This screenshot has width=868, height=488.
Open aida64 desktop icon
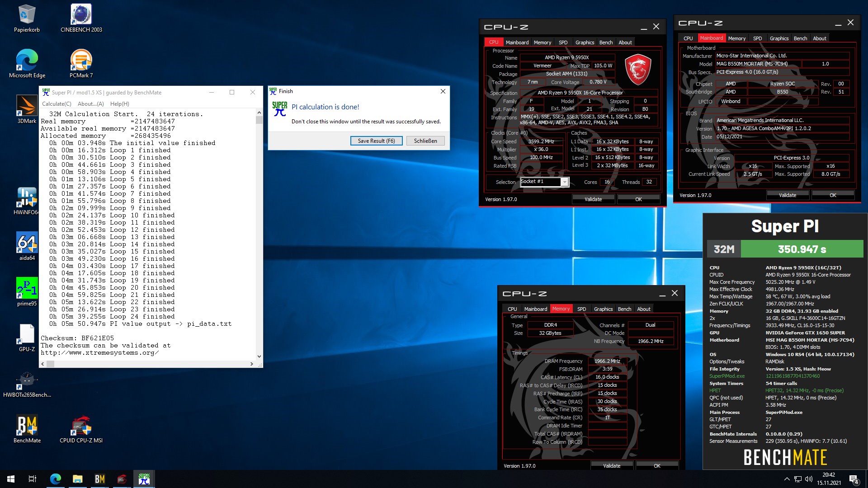pos(27,246)
